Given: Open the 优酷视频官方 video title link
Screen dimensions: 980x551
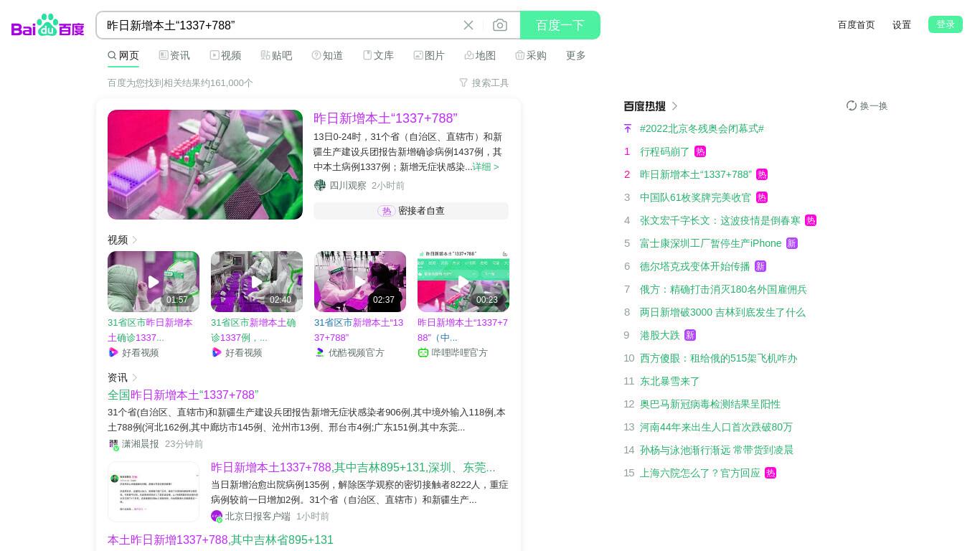Looking at the screenshot, I should tap(359, 330).
